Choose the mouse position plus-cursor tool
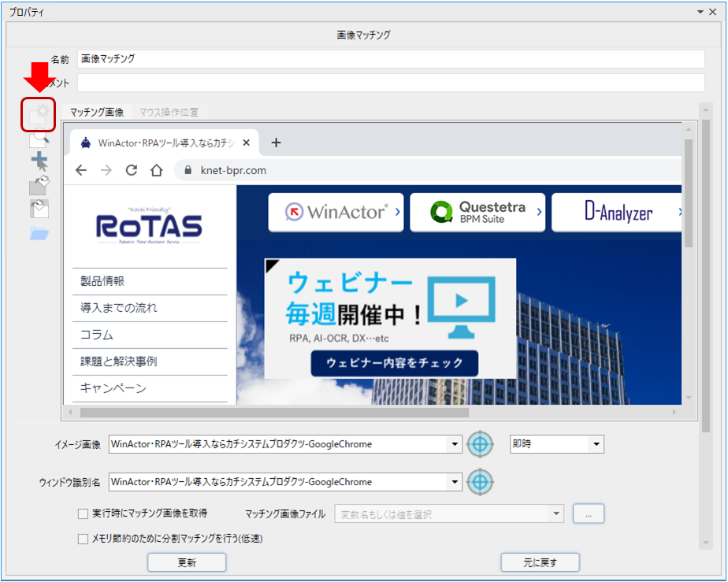728x582 pixels. coord(39,161)
